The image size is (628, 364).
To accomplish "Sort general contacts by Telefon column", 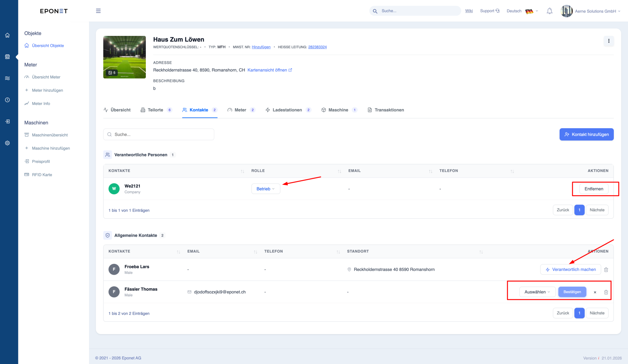I will [x=338, y=252].
